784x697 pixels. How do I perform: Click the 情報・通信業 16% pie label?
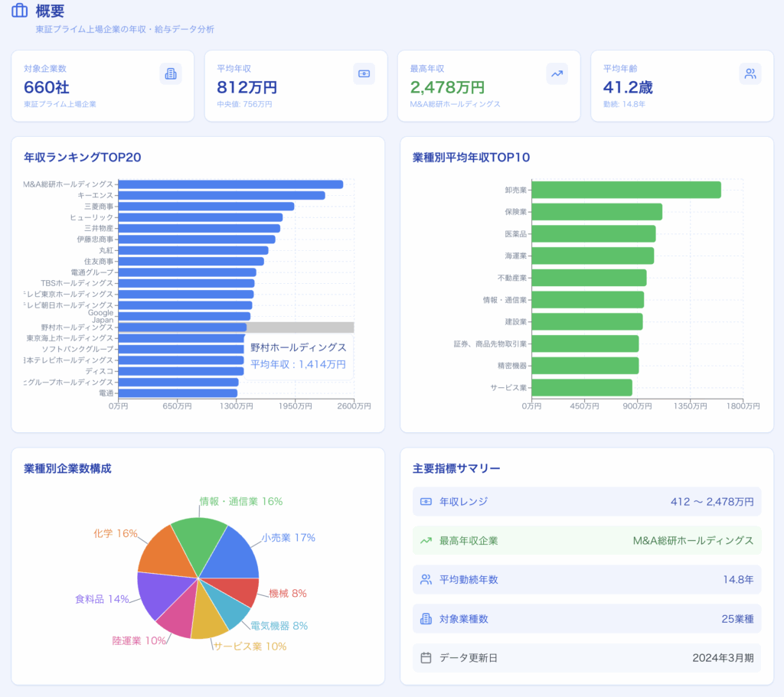pyautogui.click(x=240, y=502)
